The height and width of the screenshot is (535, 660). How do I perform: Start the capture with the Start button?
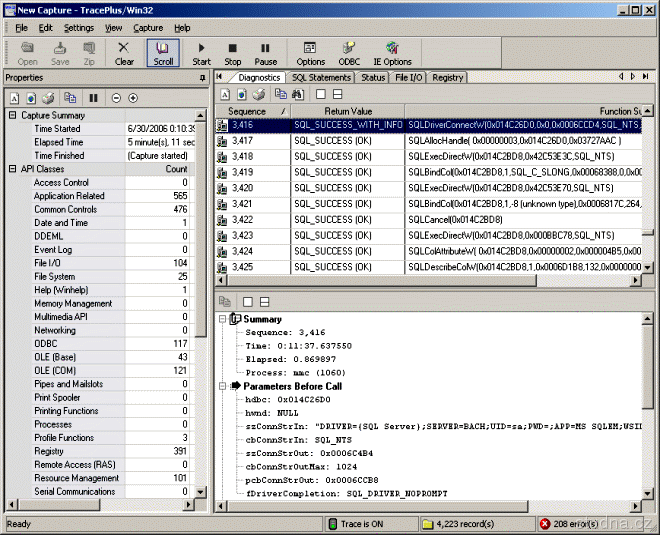click(201, 52)
